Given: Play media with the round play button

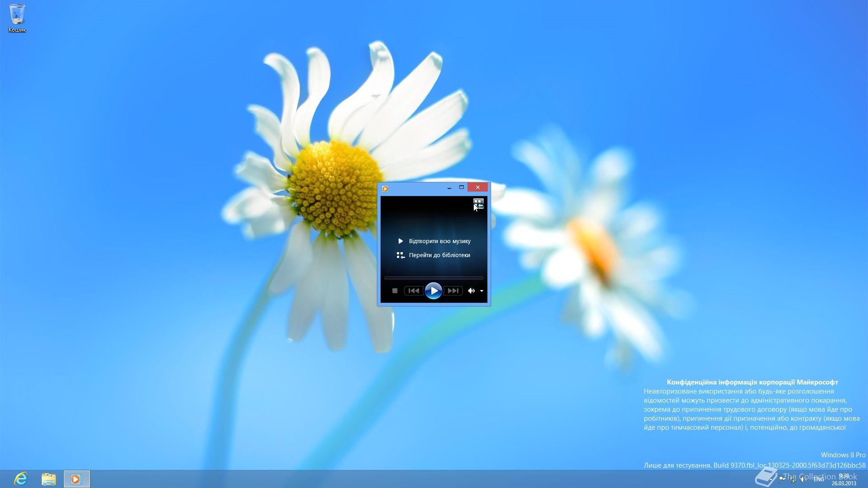Looking at the screenshot, I should point(433,291).
